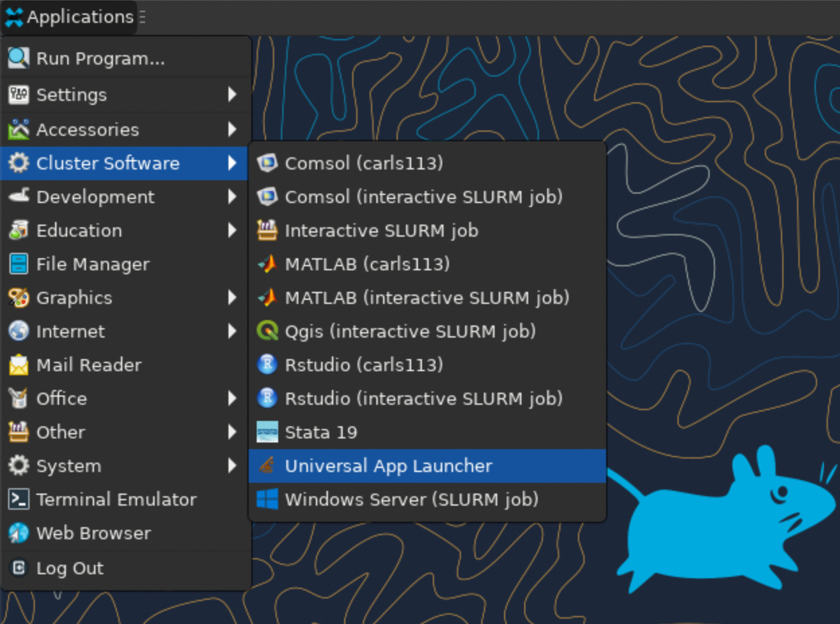Click the System gear icon
The image size is (840, 624).
tap(18, 465)
